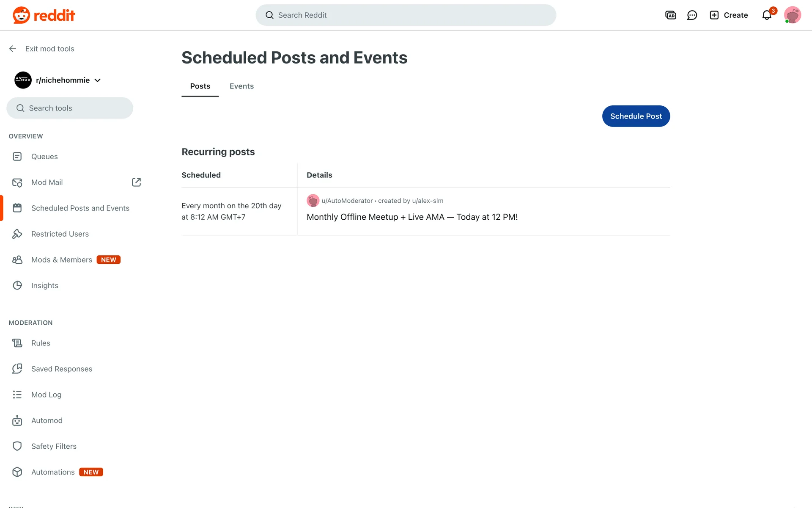Click the Search Reddit field
Viewport: 812px width, 508px height.
click(406, 15)
